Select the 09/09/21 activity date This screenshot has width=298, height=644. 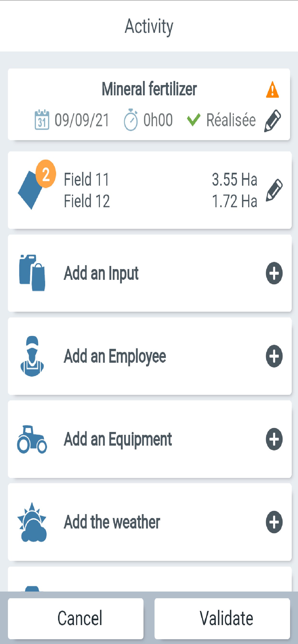click(x=72, y=120)
